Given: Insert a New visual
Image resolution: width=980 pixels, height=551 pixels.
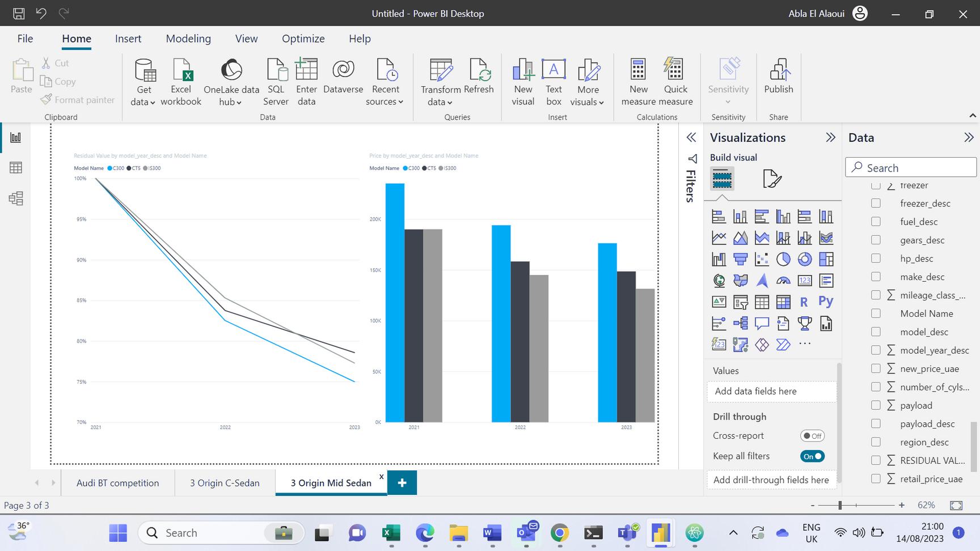Looking at the screenshot, I should pos(523,83).
